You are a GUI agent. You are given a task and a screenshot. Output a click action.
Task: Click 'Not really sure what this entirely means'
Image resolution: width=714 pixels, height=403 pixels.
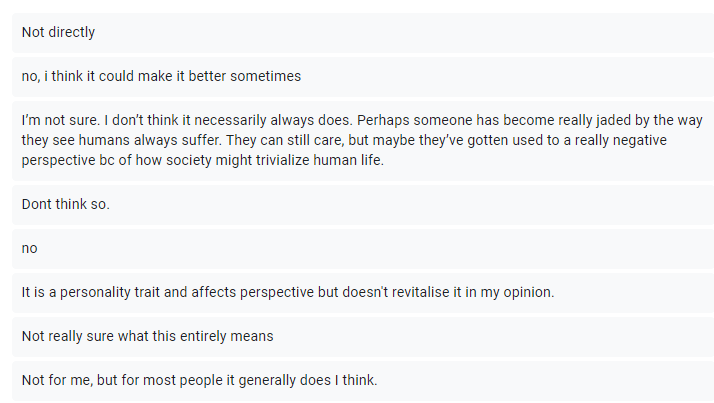tap(147, 336)
